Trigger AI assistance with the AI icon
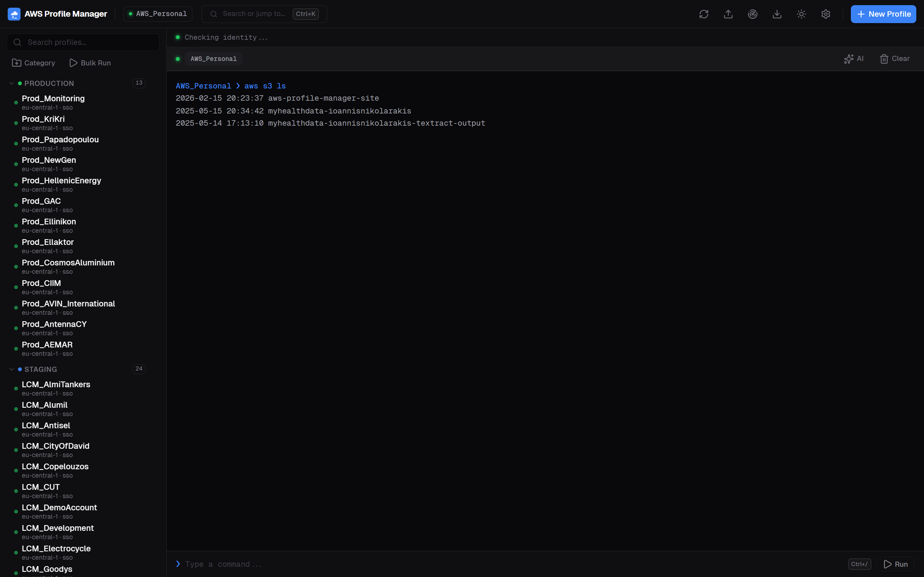 click(x=854, y=58)
